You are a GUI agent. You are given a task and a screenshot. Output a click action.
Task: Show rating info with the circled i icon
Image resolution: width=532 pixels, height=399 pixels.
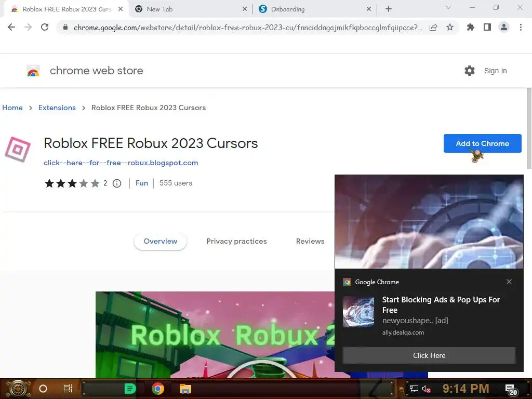pyautogui.click(x=117, y=183)
